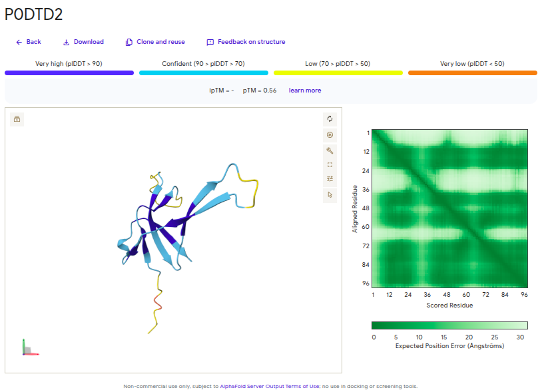Open AlphaFold Server Output Terms of Use
The image size is (554, 392).
point(270,386)
